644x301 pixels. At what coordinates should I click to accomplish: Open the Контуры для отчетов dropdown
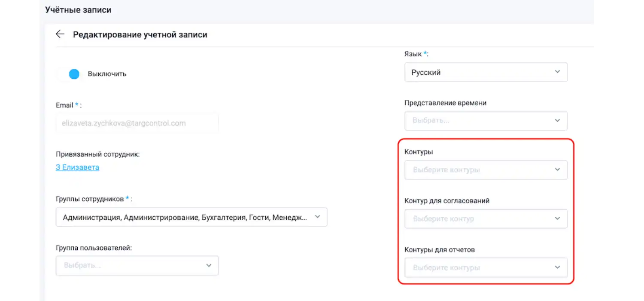coord(472,267)
